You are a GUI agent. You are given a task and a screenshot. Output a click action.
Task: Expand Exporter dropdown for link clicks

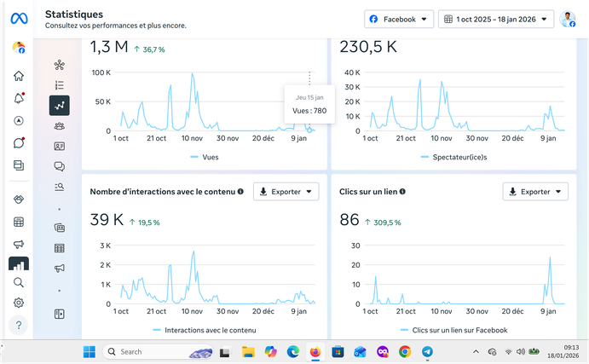535,192
